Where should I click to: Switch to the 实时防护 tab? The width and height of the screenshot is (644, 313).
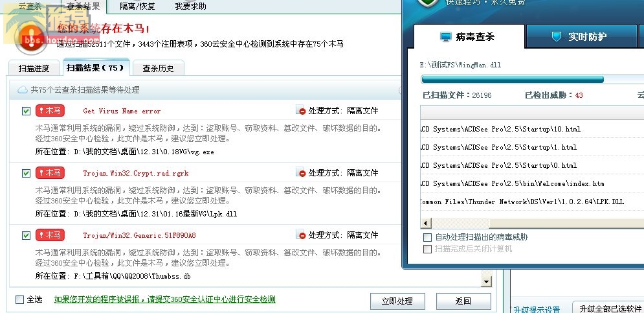(581, 36)
